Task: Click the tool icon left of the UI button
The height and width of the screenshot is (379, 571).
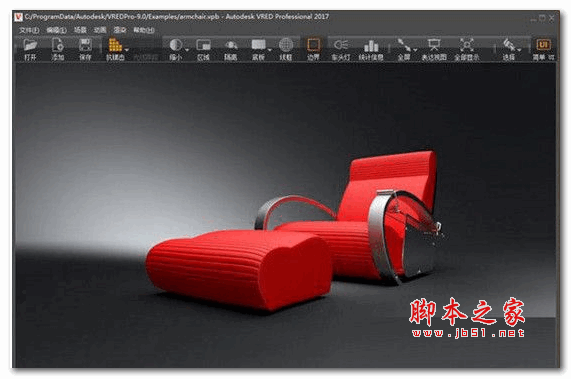Action: coord(509,45)
